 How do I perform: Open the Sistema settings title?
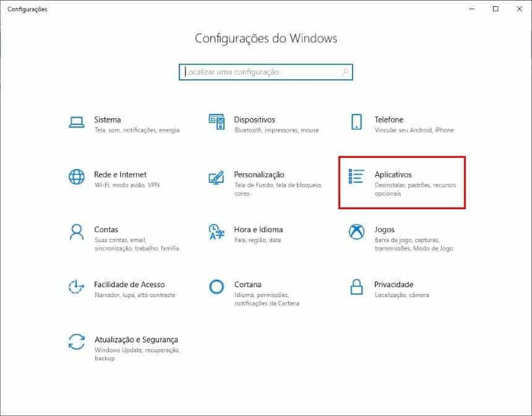108,119
